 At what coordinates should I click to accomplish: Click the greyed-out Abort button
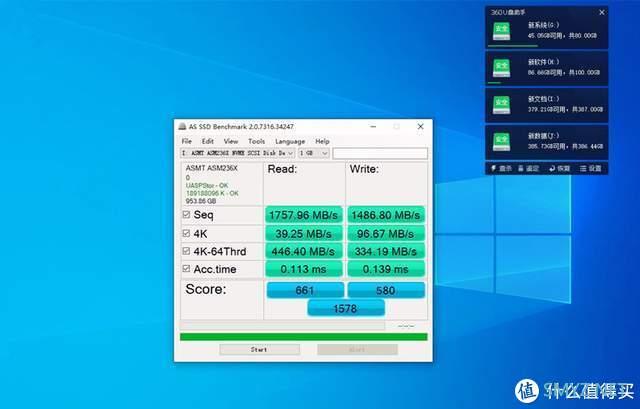(x=357, y=349)
